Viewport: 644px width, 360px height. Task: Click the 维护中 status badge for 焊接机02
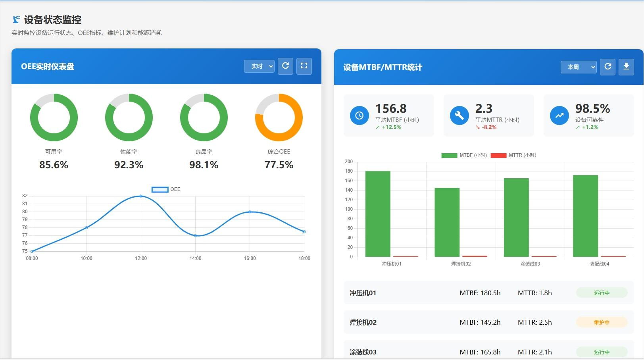click(602, 322)
